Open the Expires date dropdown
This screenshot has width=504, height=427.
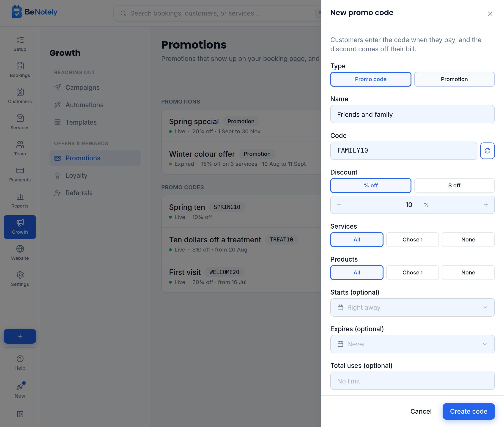(x=412, y=344)
